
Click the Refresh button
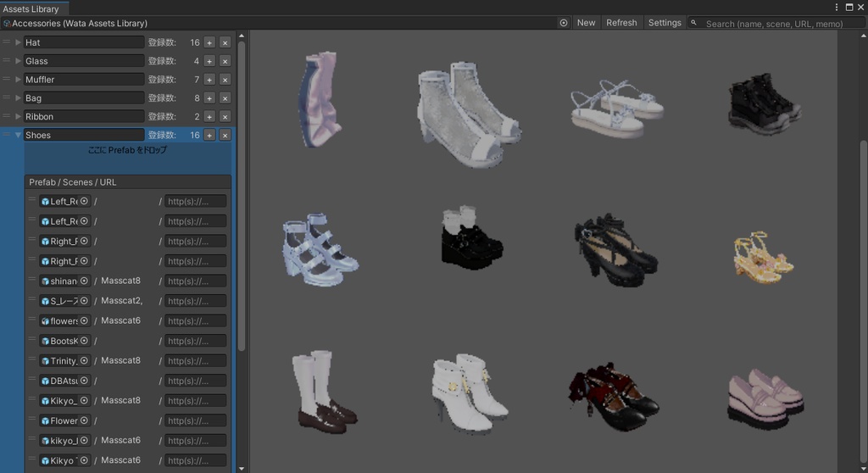pos(621,23)
